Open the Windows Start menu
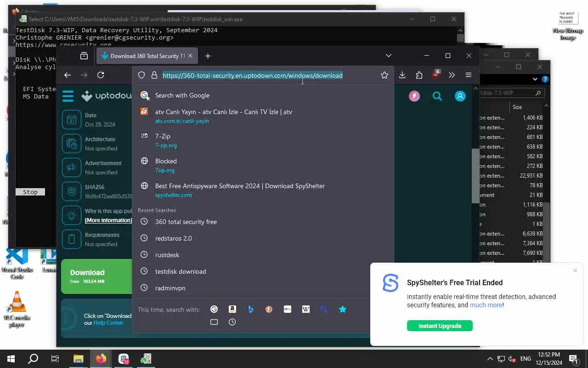The image size is (588, 368). [11, 359]
